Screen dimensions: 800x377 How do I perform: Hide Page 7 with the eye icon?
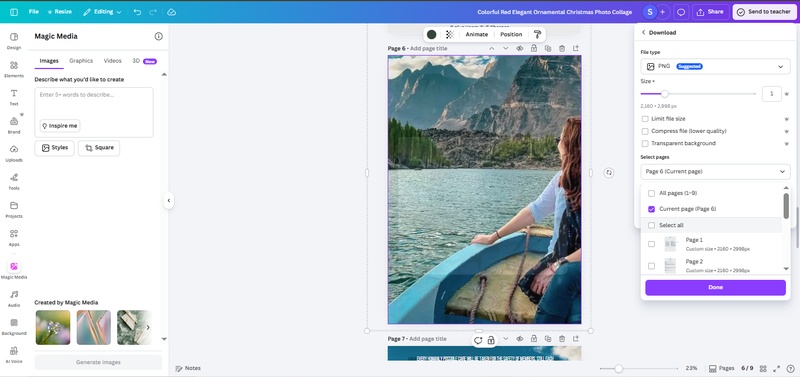[519, 339]
